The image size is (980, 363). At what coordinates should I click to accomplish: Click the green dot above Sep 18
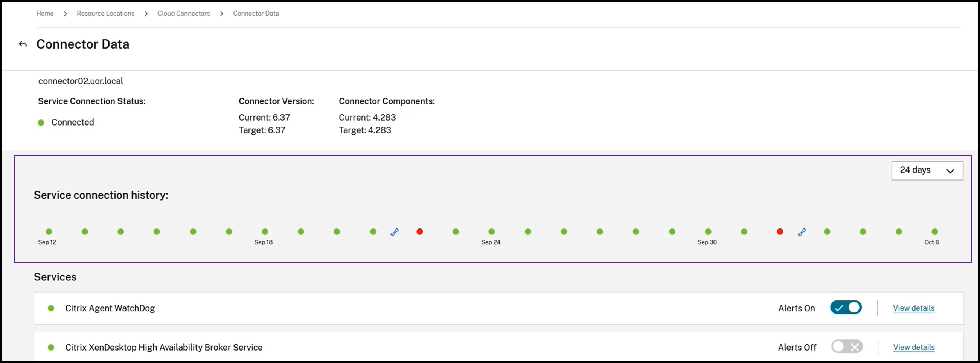pos(265,231)
